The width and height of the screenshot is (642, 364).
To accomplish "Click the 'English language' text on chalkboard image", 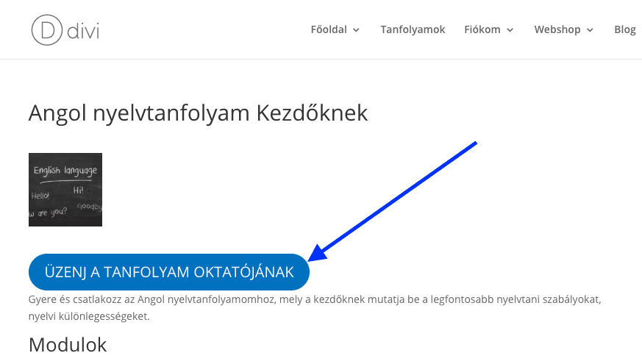I will click(65, 171).
